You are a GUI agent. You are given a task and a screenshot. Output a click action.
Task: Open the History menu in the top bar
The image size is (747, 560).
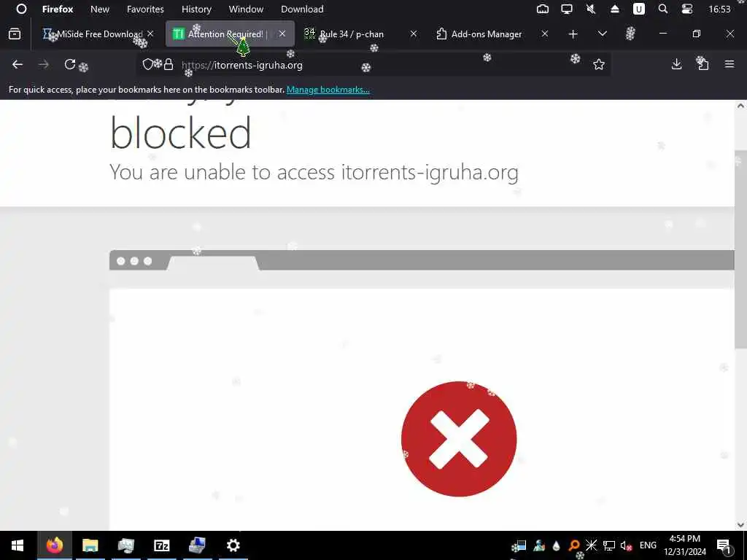(x=196, y=9)
